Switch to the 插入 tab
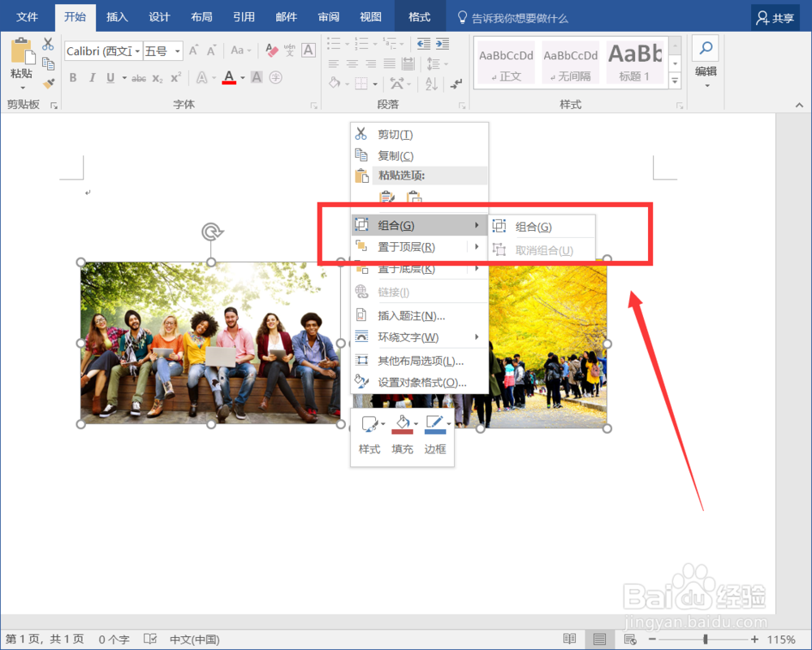 [117, 17]
